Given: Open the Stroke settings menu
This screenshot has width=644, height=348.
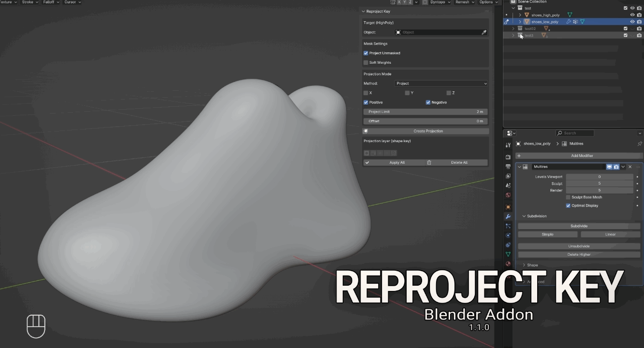Looking at the screenshot, I should coord(30,2).
